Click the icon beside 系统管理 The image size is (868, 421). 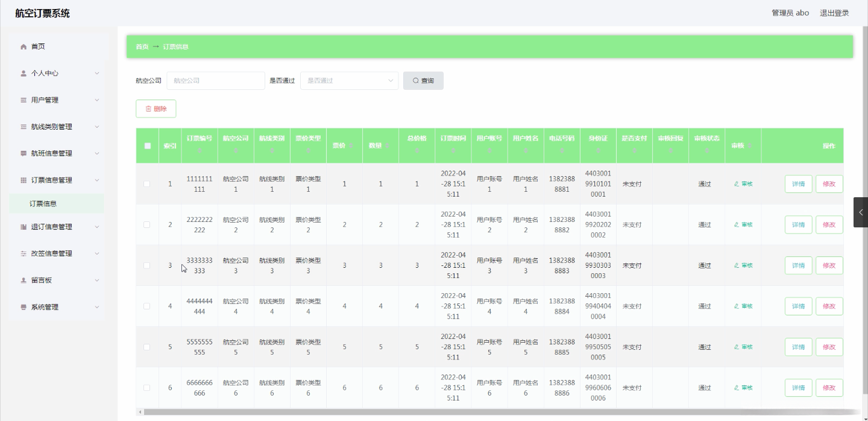[24, 307]
